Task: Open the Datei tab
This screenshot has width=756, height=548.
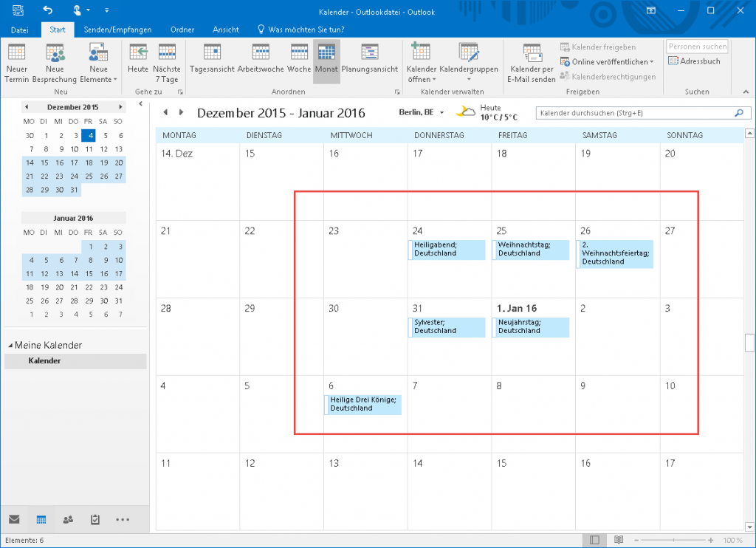Action: point(20,30)
